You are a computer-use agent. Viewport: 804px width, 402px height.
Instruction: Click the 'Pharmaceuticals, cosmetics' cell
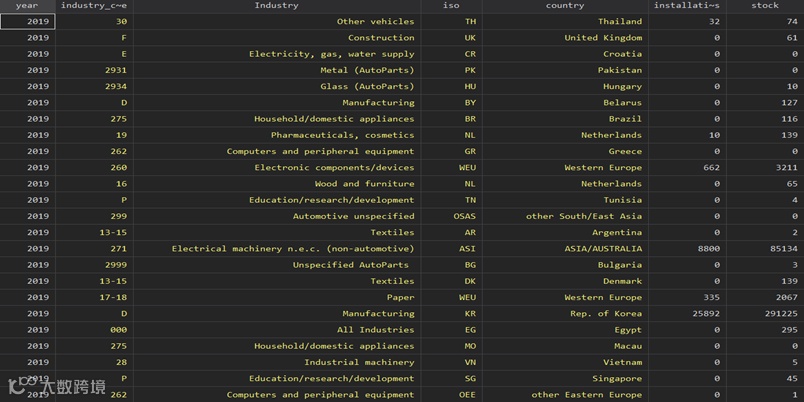277,135
